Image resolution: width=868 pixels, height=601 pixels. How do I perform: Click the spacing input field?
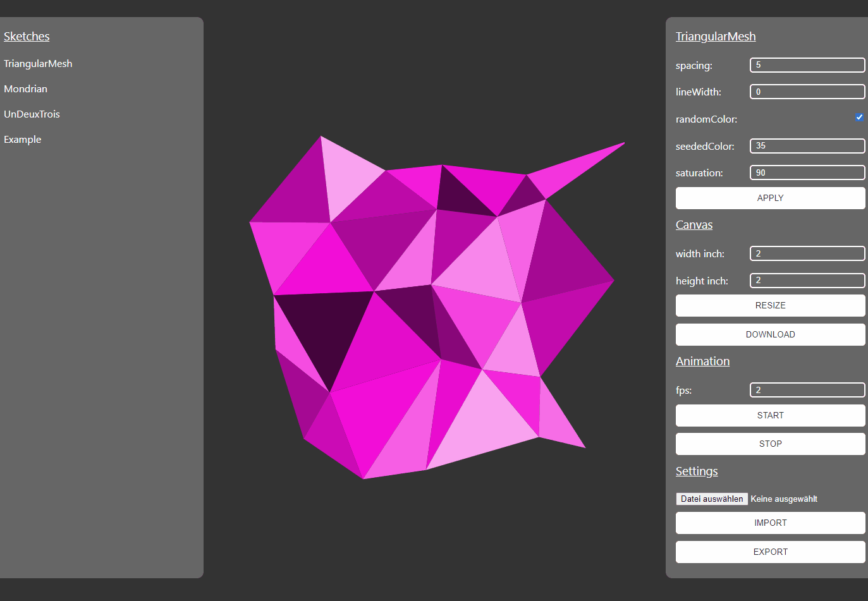pos(807,65)
